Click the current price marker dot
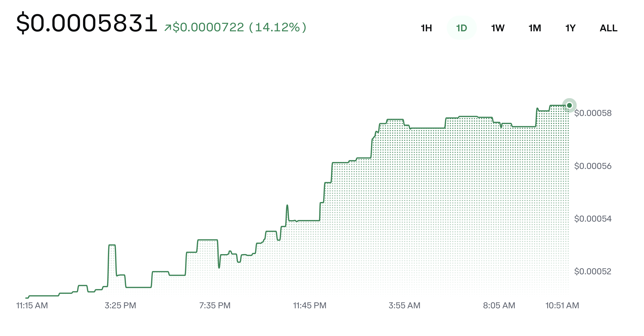Viewport: 644px width, 336px height. [569, 105]
